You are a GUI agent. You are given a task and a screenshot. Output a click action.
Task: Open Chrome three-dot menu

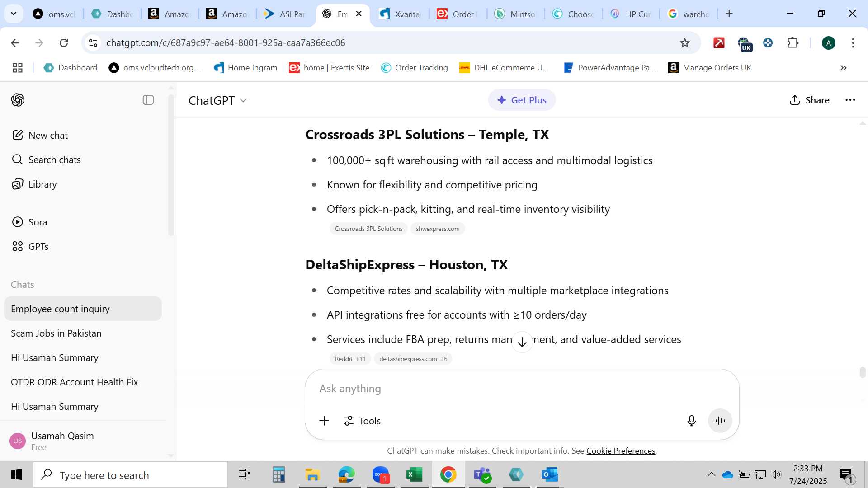853,43
